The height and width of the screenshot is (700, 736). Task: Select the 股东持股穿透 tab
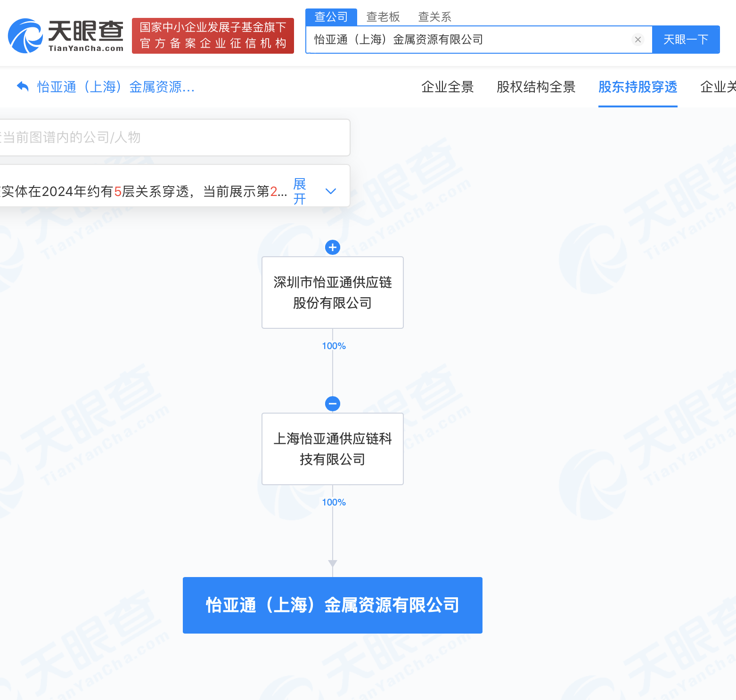638,87
